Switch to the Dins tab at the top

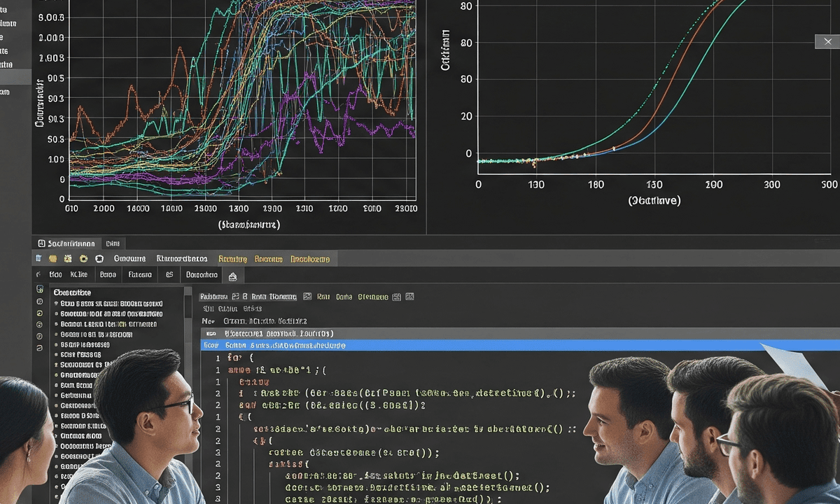[x=114, y=243]
